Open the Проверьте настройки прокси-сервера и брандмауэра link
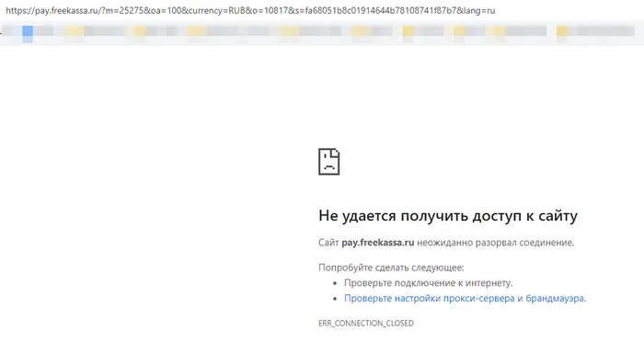Viewport: 644px width, 342px height. 465,299
